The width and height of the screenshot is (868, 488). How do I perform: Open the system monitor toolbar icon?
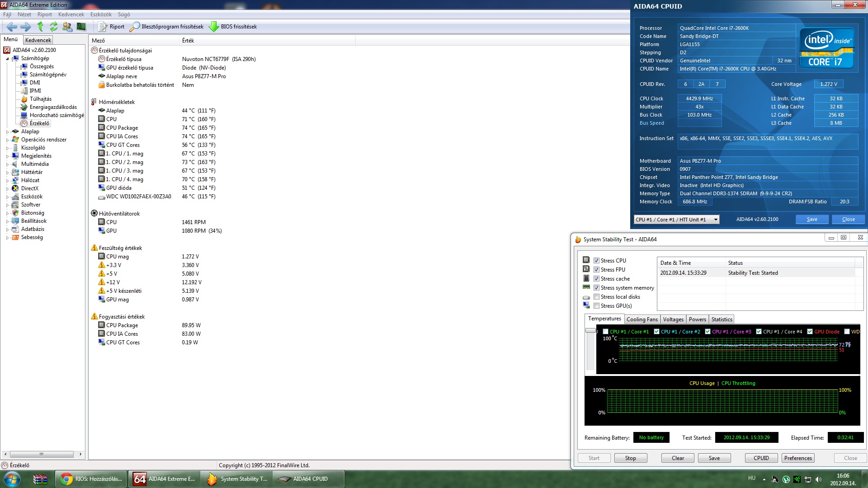81,27
